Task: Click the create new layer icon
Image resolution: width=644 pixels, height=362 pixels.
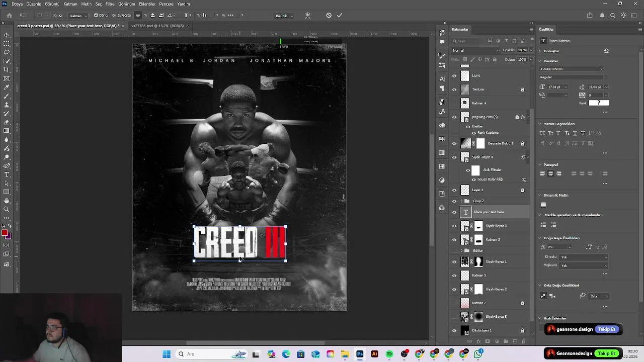Action: pos(515,341)
